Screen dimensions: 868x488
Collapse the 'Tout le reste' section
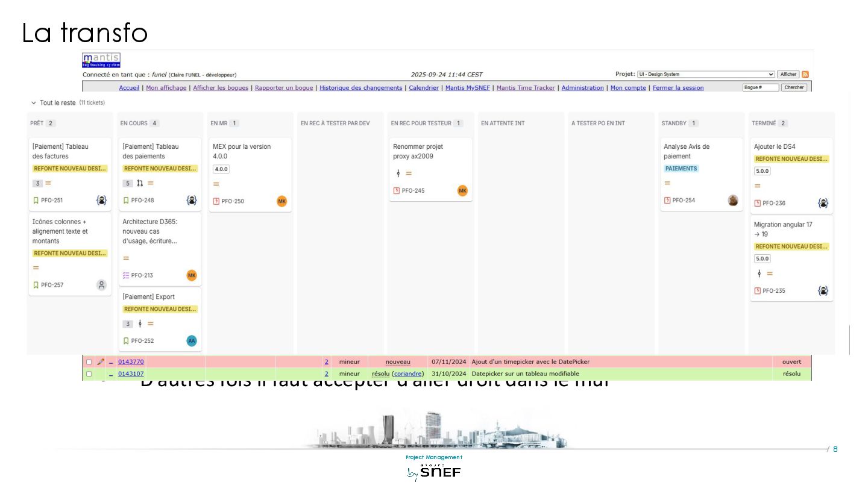click(34, 103)
